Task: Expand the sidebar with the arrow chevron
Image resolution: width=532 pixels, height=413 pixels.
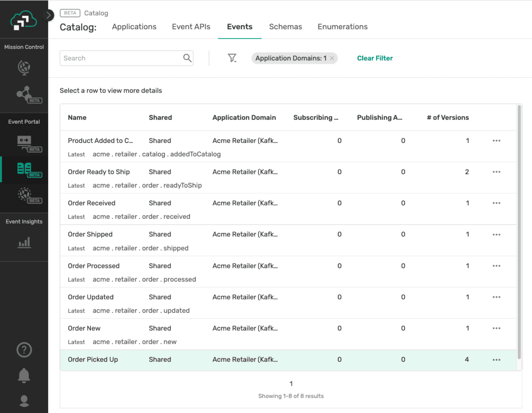Action: (x=49, y=15)
